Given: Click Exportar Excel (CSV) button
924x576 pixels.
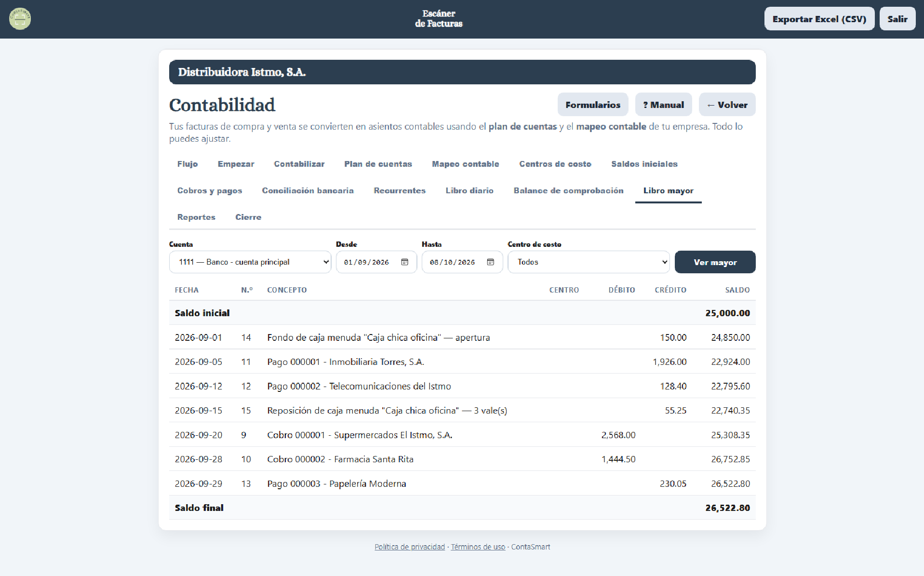Looking at the screenshot, I should [819, 19].
